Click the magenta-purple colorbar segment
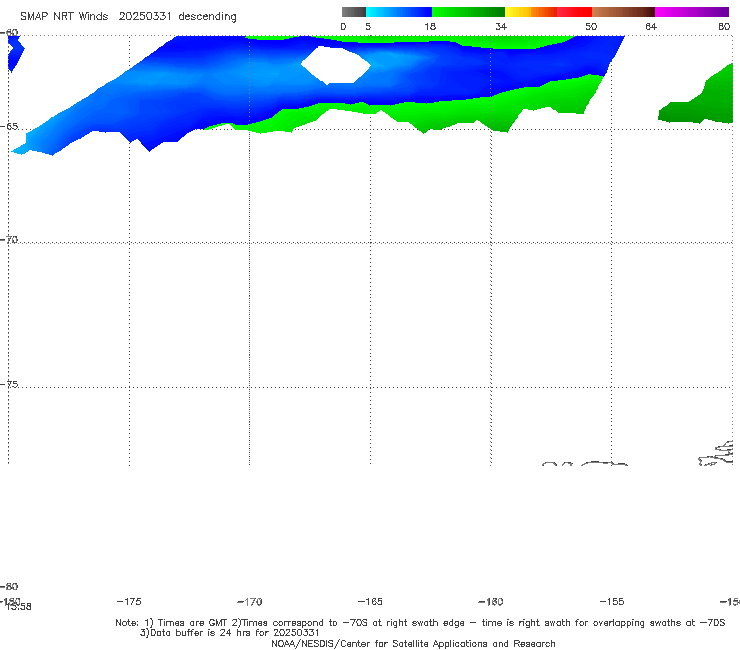Image resolution: width=740 pixels, height=650 pixels. [692, 12]
